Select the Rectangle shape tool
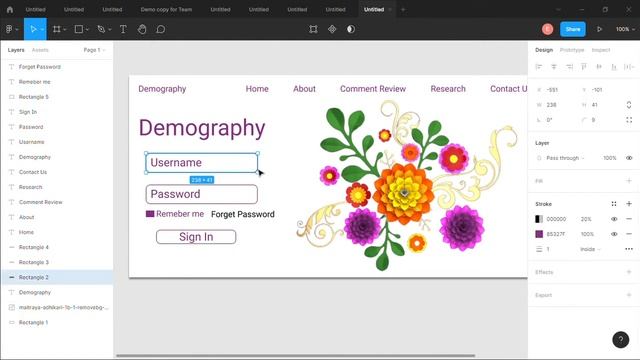 [x=79, y=29]
